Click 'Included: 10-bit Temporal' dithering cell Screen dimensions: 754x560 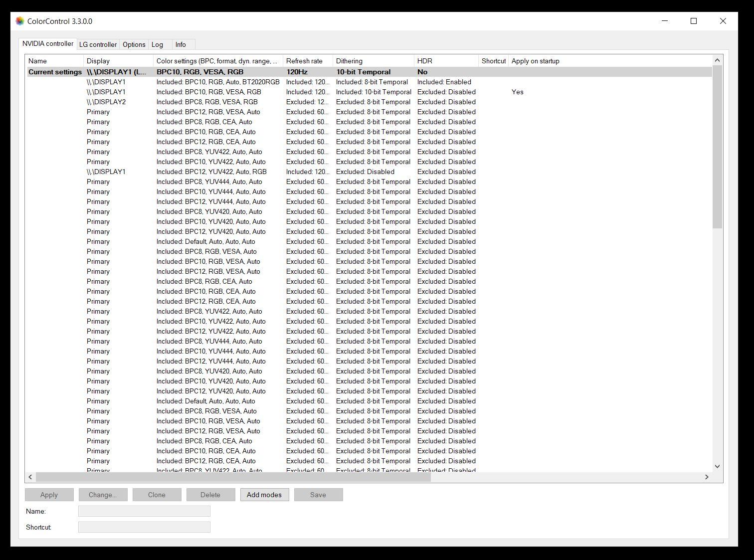tap(374, 92)
